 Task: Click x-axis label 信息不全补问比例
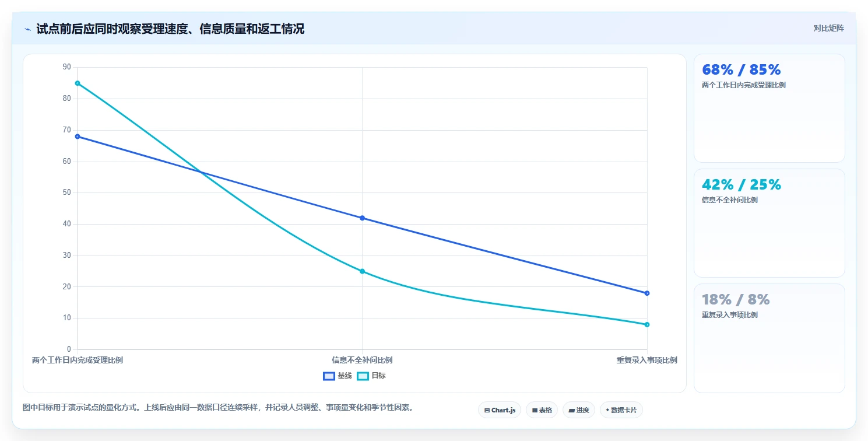(362, 360)
